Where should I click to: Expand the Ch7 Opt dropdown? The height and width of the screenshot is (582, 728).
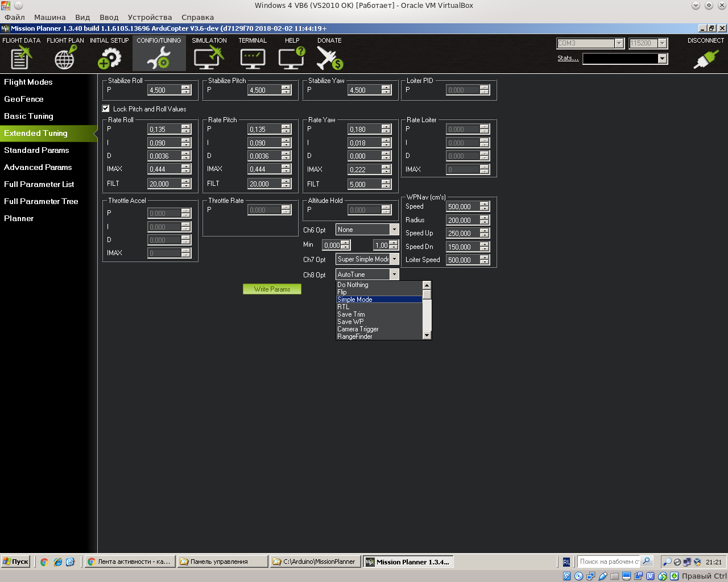394,259
